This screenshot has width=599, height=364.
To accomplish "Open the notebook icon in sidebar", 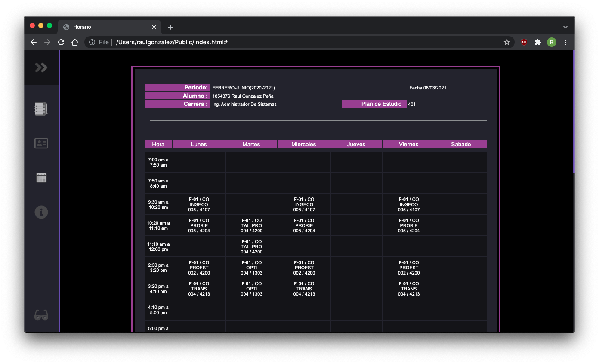I will click(x=41, y=109).
